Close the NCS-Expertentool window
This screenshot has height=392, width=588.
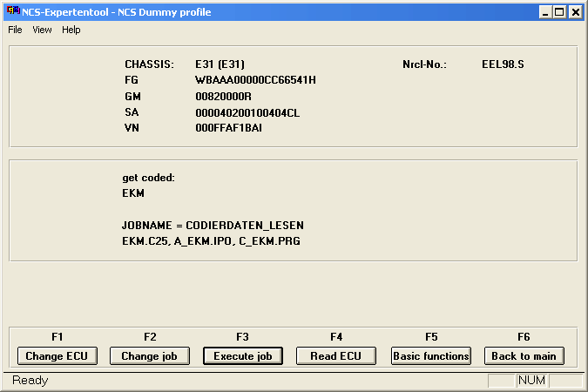[575, 12]
